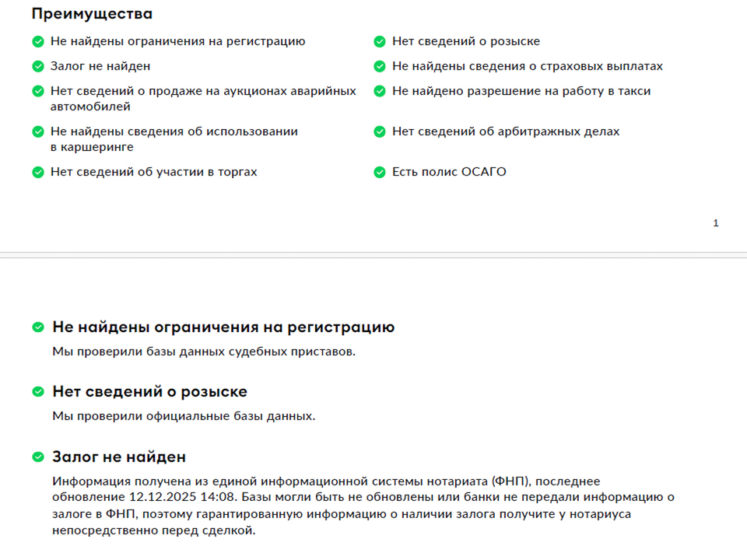The width and height of the screenshot is (747, 560).
Task: Click "Мы проверили базы данных судебных приставов" text
Action: [x=204, y=352]
